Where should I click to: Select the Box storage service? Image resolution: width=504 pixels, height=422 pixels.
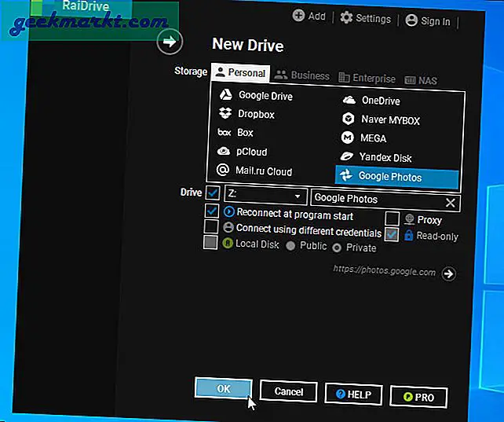click(x=245, y=134)
